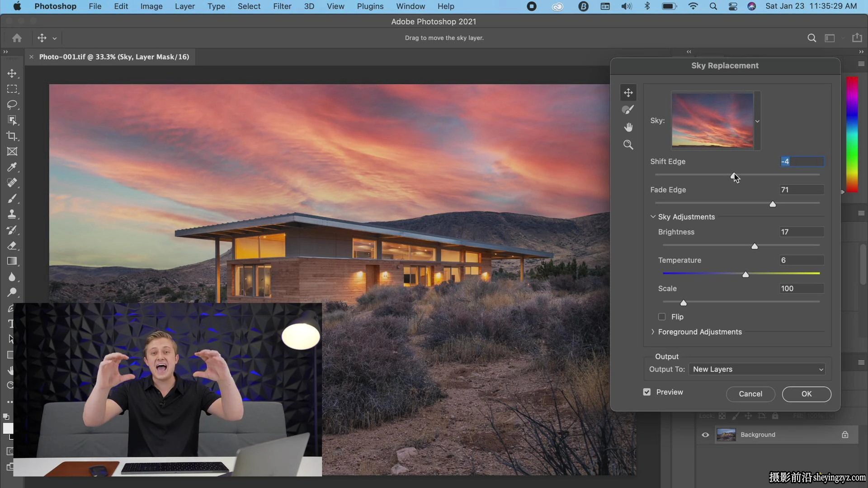Select the Eyedropper tool
Viewport: 868px width, 488px height.
[12, 167]
